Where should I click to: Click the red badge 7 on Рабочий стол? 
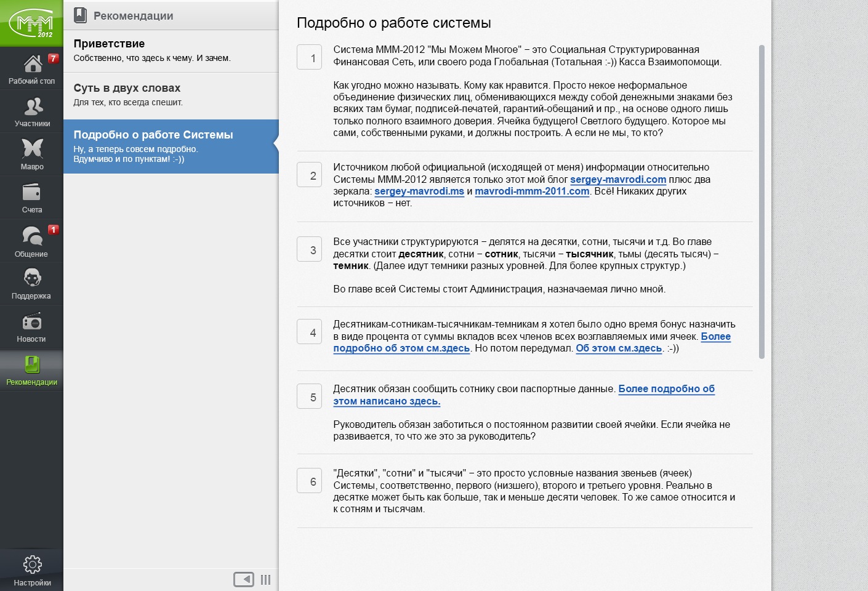(54, 58)
